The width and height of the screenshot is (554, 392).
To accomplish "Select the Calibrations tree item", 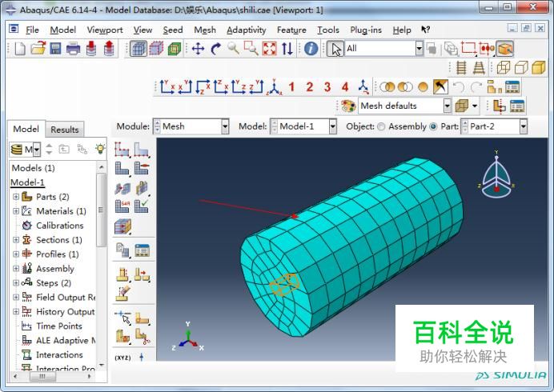I will coord(60,226).
